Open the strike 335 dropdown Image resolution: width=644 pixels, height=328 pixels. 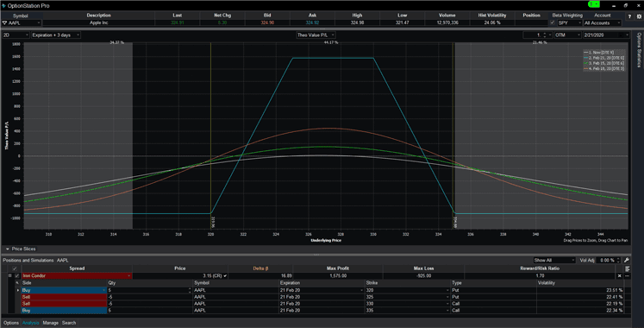click(x=447, y=311)
